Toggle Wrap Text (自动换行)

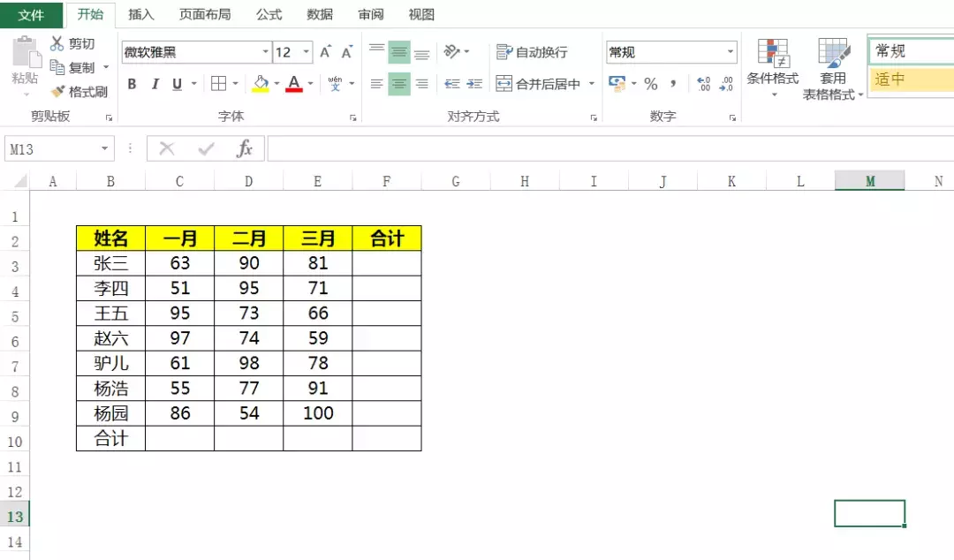click(x=533, y=52)
